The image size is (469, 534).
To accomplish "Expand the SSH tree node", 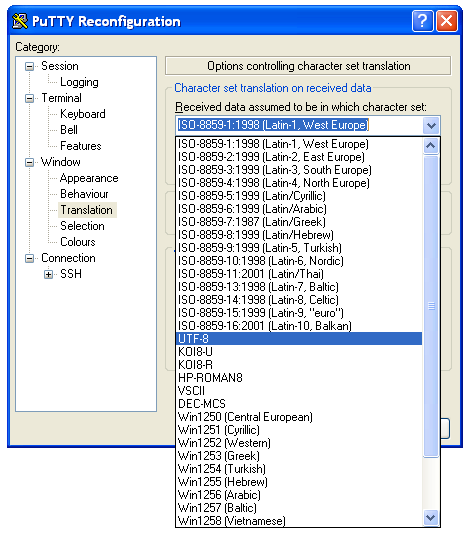I will 48,274.
